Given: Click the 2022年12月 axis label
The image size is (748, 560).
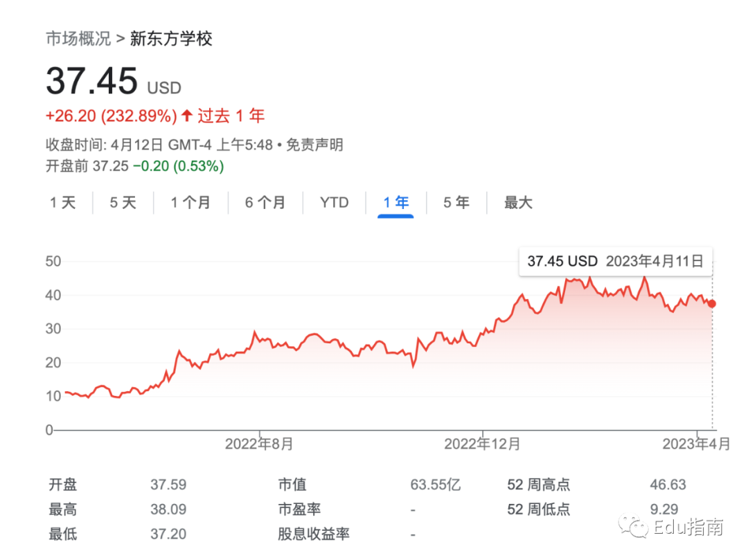Looking at the screenshot, I should coord(482,444).
